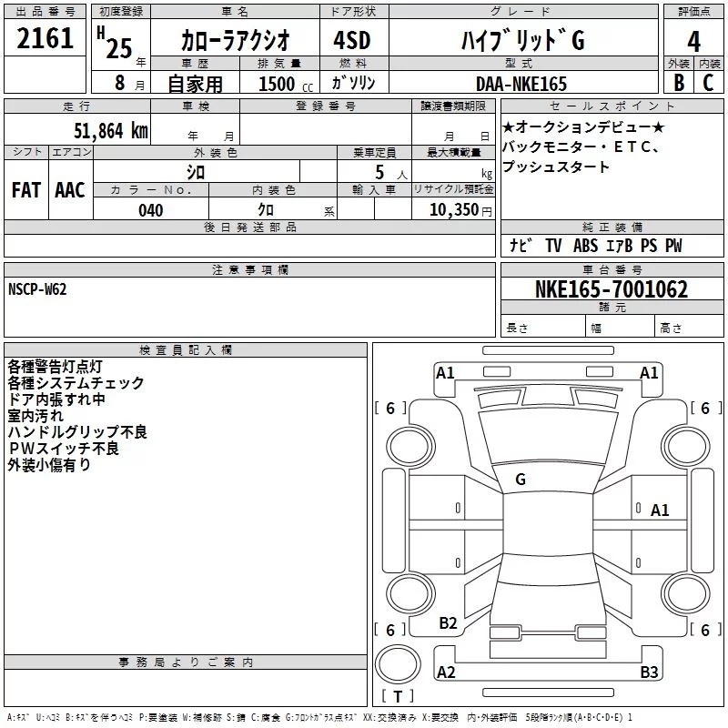Click the PW equipment entry
728x728 pixels.
click(673, 245)
